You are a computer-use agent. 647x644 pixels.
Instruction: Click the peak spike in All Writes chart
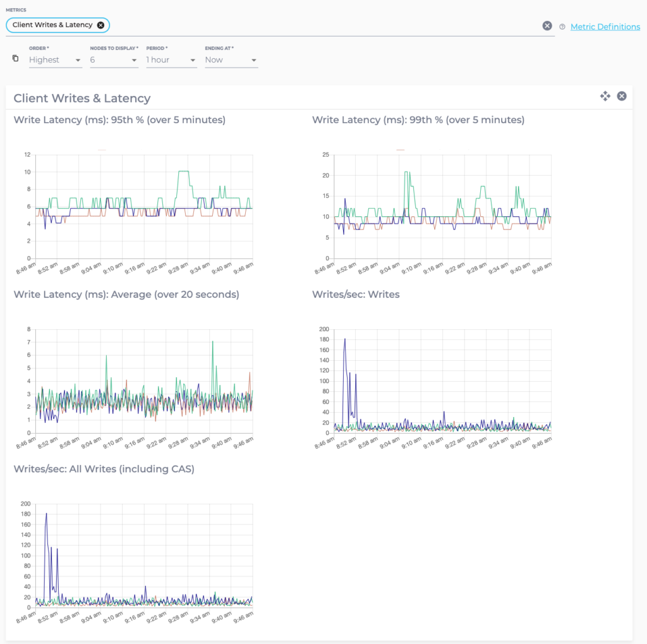(46, 513)
